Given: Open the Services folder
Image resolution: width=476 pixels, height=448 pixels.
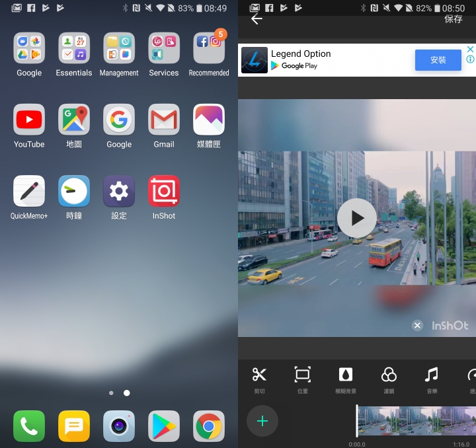Looking at the screenshot, I should [x=164, y=48].
